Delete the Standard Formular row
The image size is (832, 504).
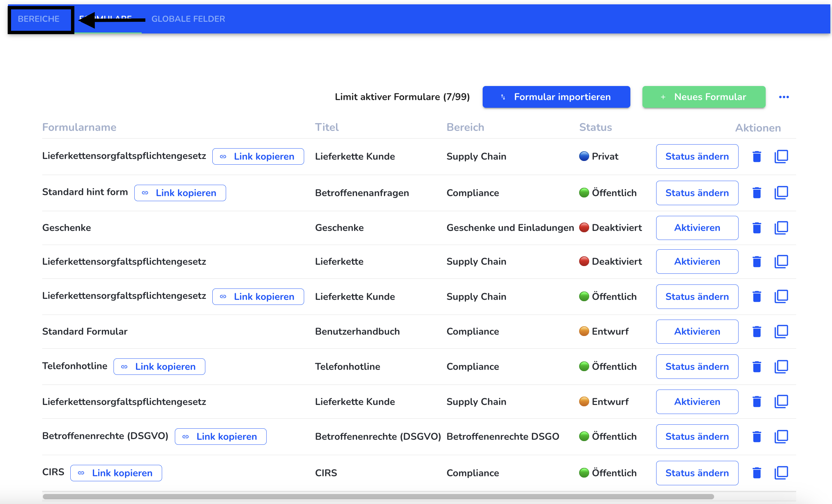pyautogui.click(x=757, y=332)
